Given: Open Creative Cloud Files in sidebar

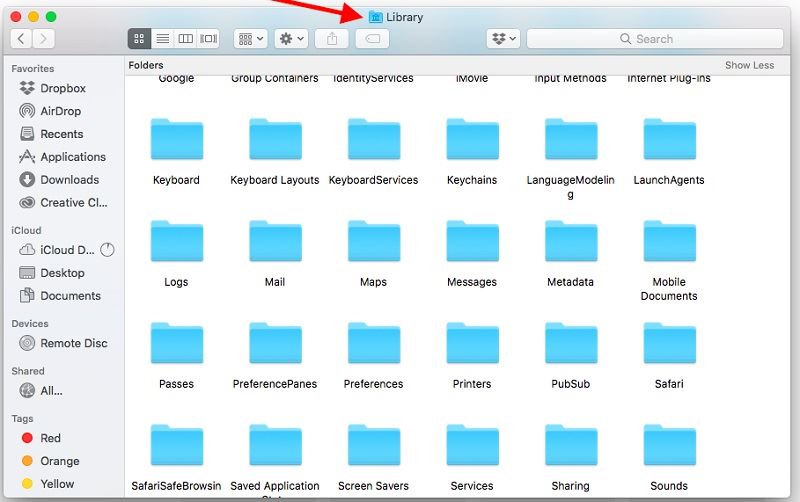Looking at the screenshot, I should [x=63, y=203].
